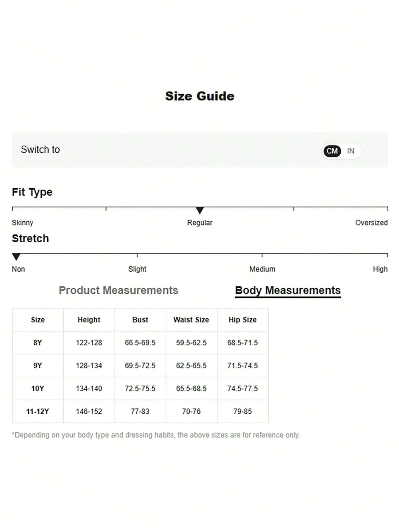
Task: Click the Waist Size column header
Action: pyautogui.click(x=191, y=320)
